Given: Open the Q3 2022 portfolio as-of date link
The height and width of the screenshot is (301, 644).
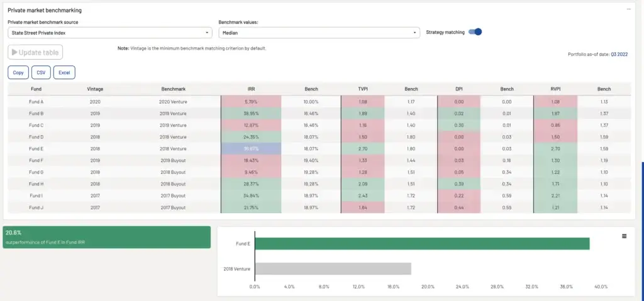Looking at the screenshot, I should (619, 54).
